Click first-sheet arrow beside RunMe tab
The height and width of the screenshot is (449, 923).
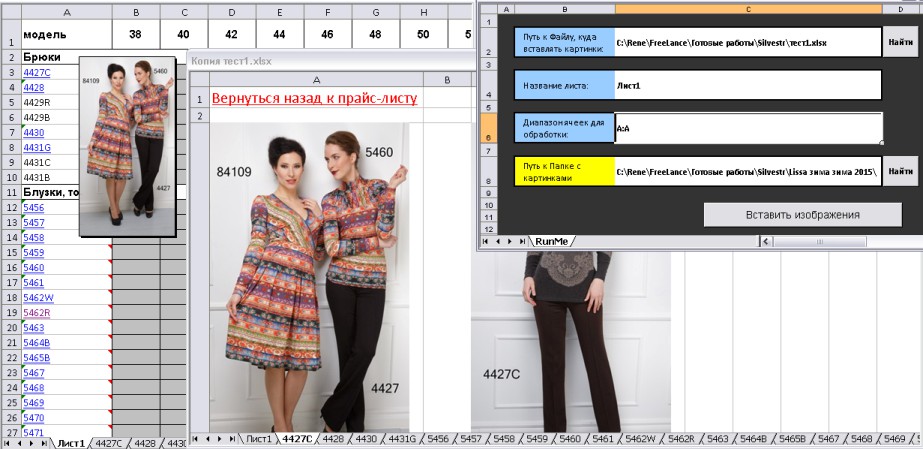486,241
